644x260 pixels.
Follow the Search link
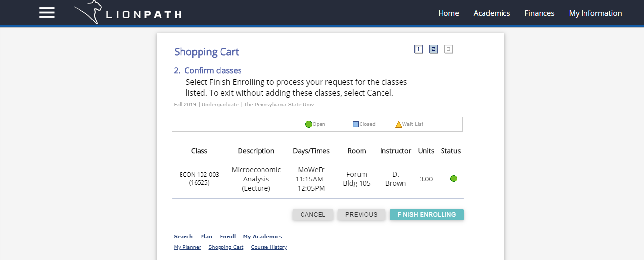(x=183, y=237)
